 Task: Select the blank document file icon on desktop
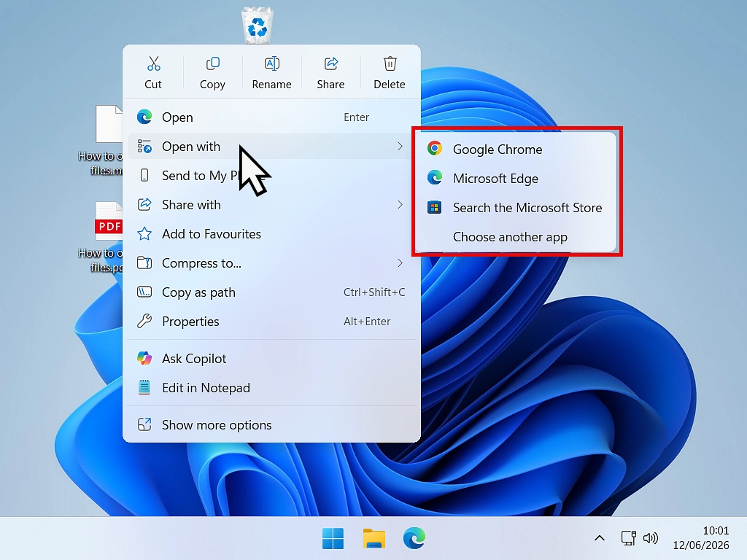point(109,124)
